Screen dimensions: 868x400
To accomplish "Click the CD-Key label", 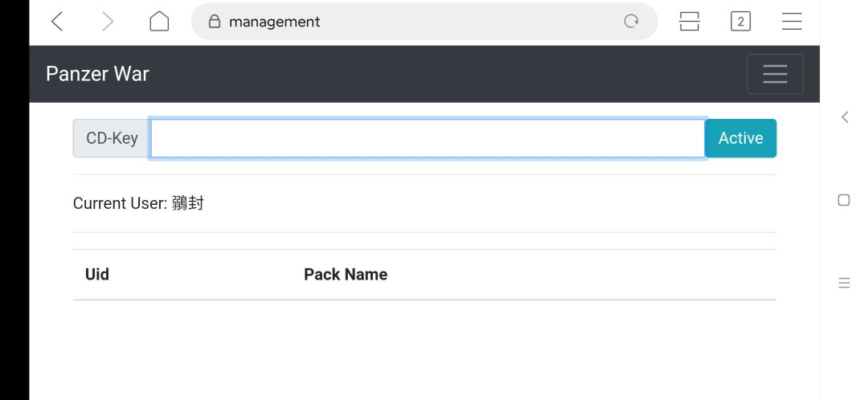I will (112, 138).
